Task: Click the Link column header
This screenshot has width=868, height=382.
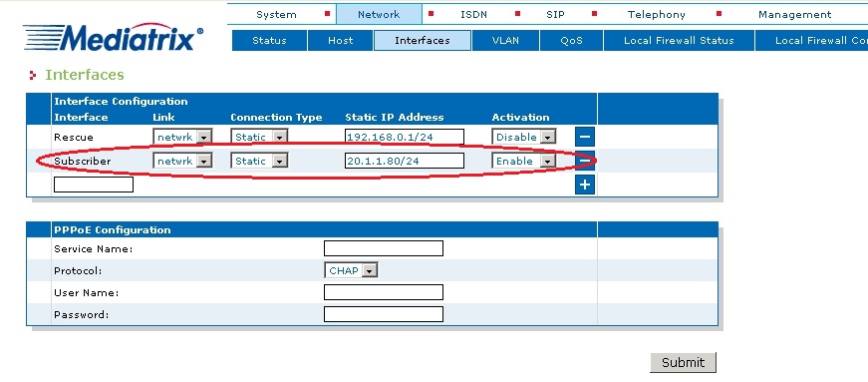Action: click(x=163, y=117)
